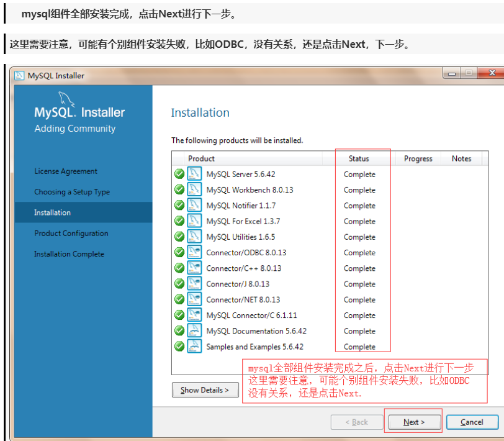Click the MySQL dolphin logo in sidebar
Image resolution: width=504 pixels, height=441 pixels.
pos(66,99)
